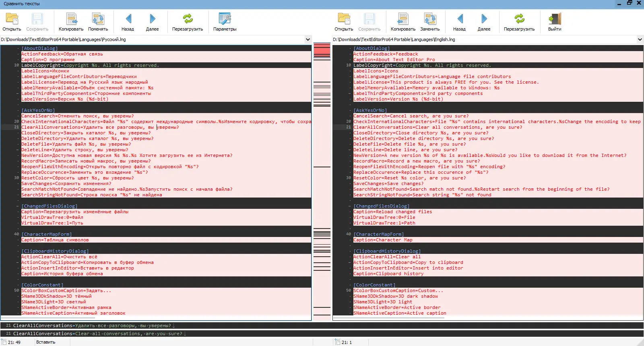Open a file in the left pane
The image size is (644, 346).
(x=12, y=22)
